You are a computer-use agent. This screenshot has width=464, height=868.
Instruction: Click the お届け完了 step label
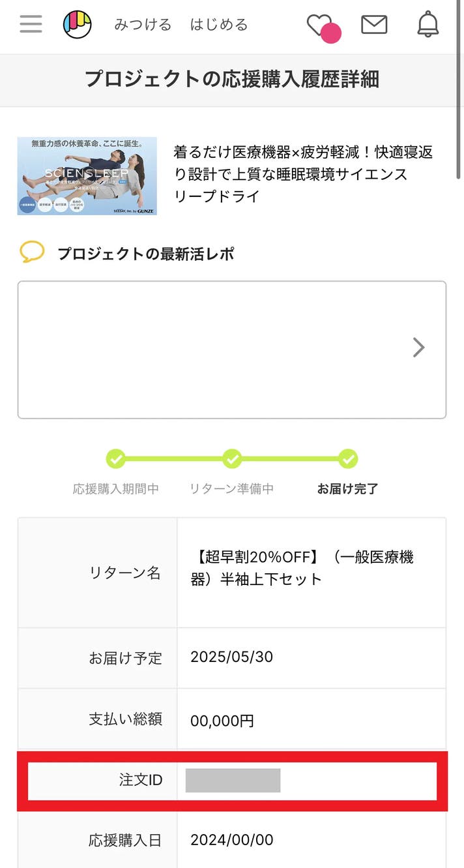click(x=347, y=488)
